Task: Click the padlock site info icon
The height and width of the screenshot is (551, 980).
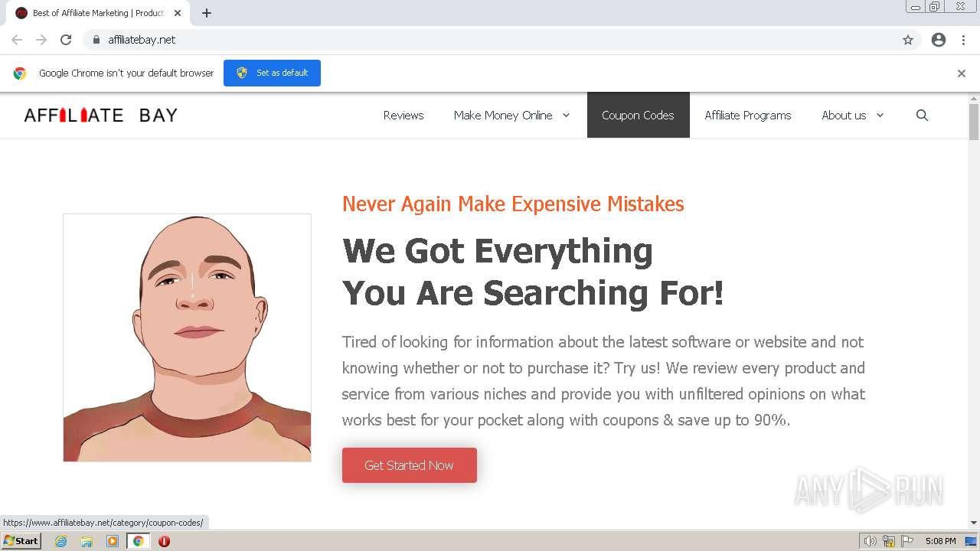Action: [96, 40]
